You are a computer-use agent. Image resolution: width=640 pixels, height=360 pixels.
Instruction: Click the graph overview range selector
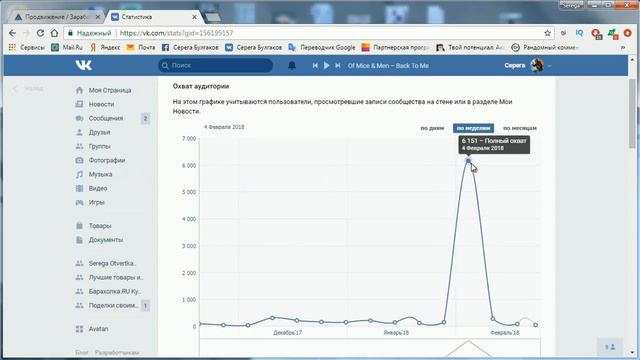click(x=370, y=347)
